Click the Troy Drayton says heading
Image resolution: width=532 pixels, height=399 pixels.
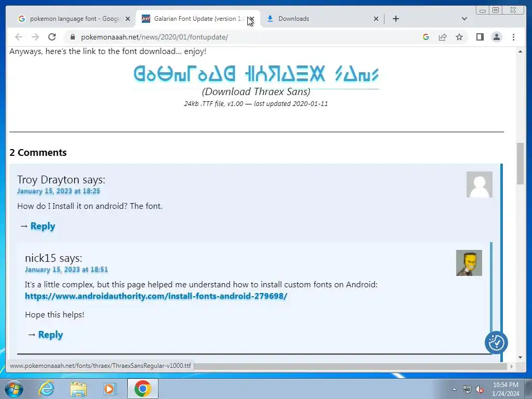point(61,179)
